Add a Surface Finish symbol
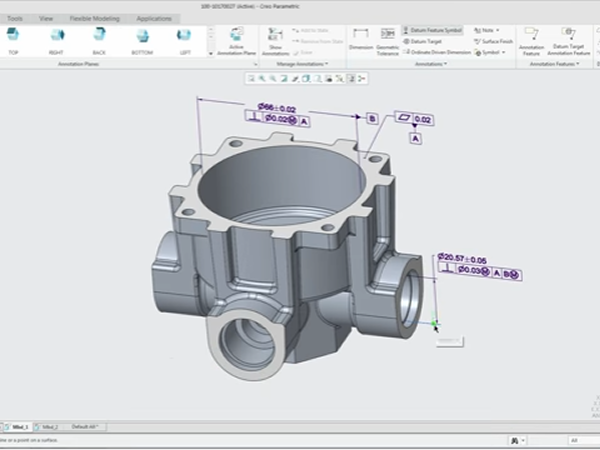Viewport: 600px width, 450px height. click(492, 41)
